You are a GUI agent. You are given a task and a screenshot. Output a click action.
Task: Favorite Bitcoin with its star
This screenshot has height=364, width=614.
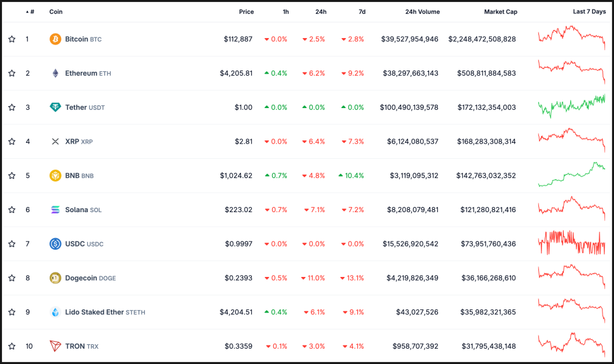pyautogui.click(x=11, y=39)
